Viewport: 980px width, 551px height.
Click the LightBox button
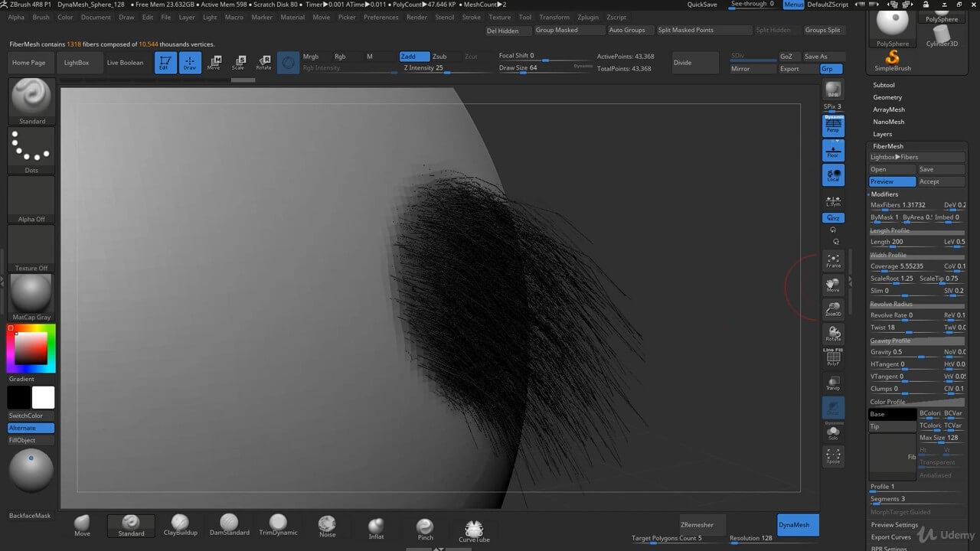[77, 63]
